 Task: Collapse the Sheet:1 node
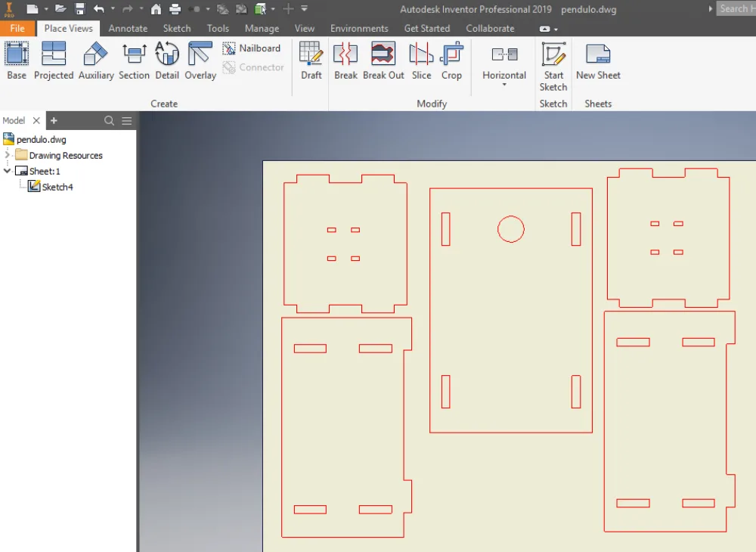coord(8,171)
